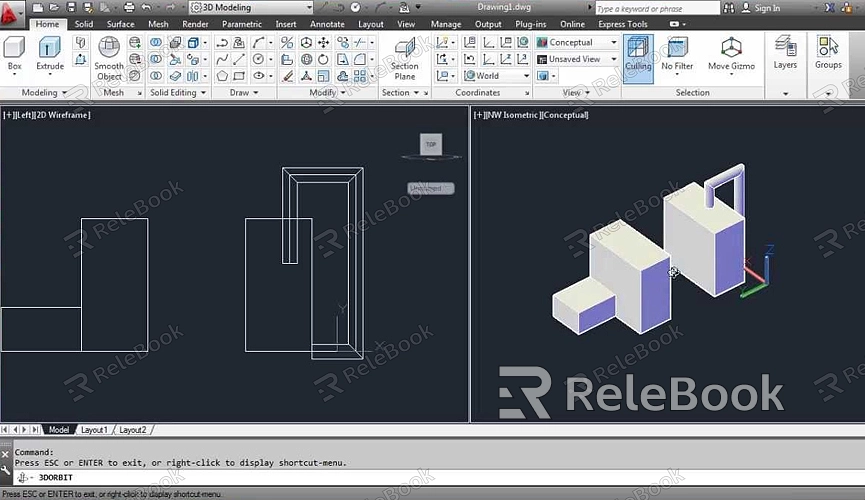Click the Slice solid icon
Screen dimensions: 865x500
coord(175,59)
